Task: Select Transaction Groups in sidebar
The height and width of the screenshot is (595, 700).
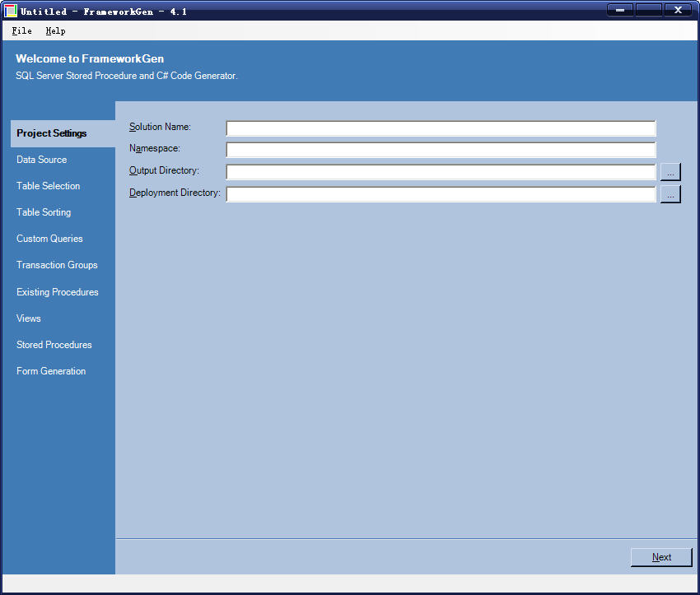Action: point(57,265)
